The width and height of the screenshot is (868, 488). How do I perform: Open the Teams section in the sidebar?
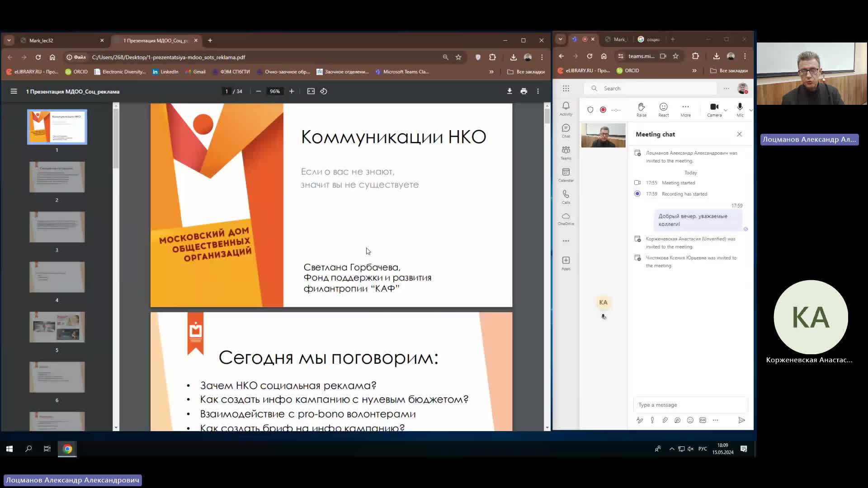(x=566, y=153)
